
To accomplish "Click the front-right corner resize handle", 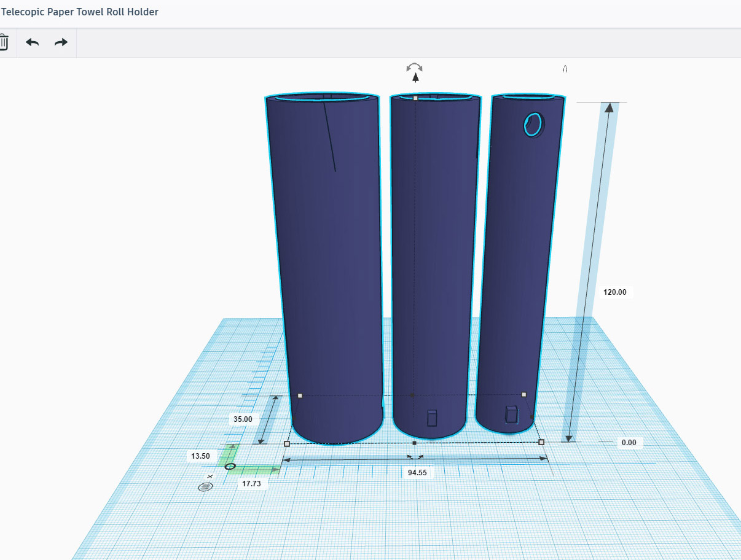I will click(541, 442).
